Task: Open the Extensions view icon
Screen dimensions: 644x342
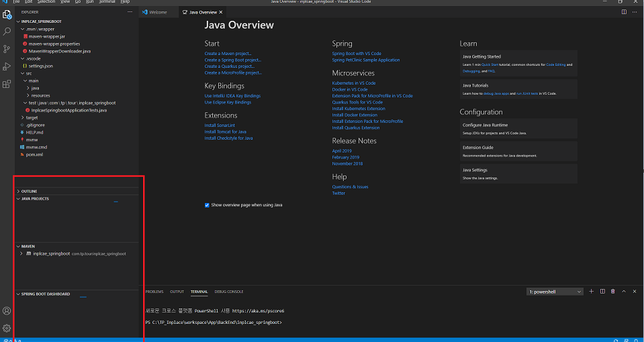Action: coord(7,84)
